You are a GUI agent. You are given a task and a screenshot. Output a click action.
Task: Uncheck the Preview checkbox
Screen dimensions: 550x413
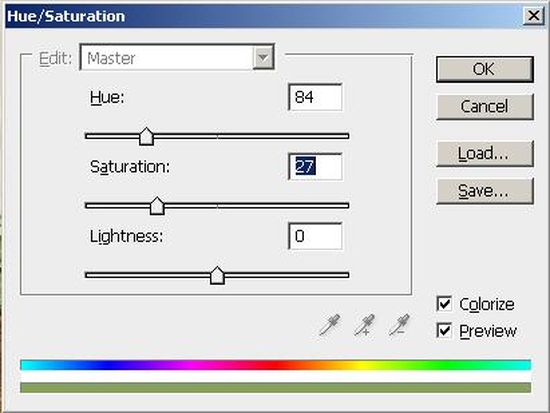444,330
